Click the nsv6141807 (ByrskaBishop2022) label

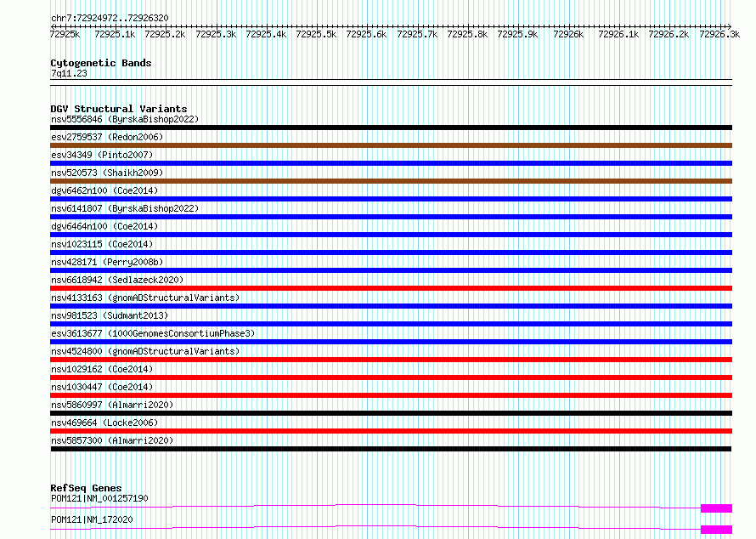[x=125, y=208]
